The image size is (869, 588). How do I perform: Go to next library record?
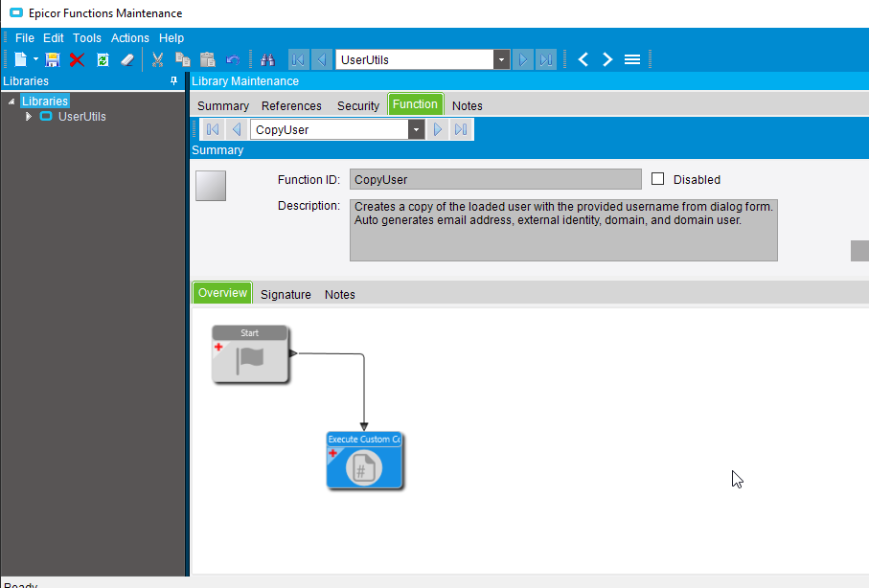[x=522, y=59]
